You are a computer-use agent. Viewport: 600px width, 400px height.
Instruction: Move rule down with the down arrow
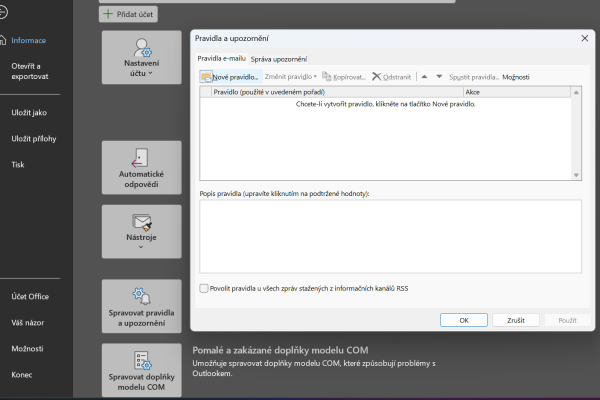(437, 76)
